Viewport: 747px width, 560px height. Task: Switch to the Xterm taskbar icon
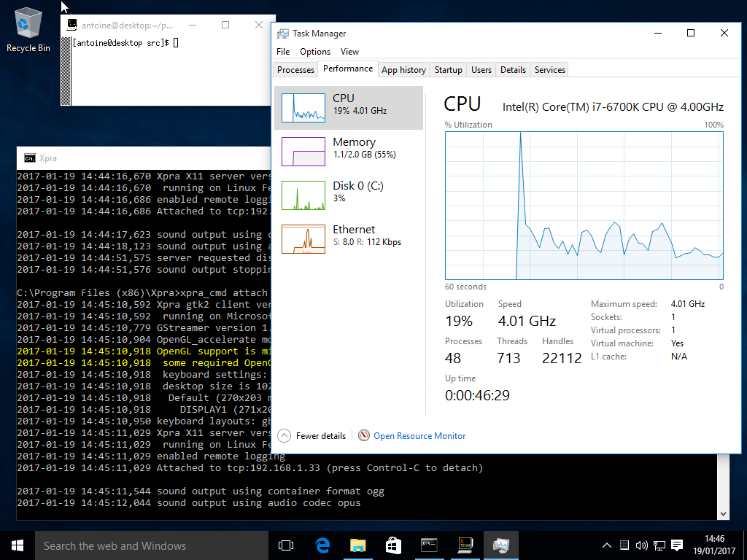[465, 545]
